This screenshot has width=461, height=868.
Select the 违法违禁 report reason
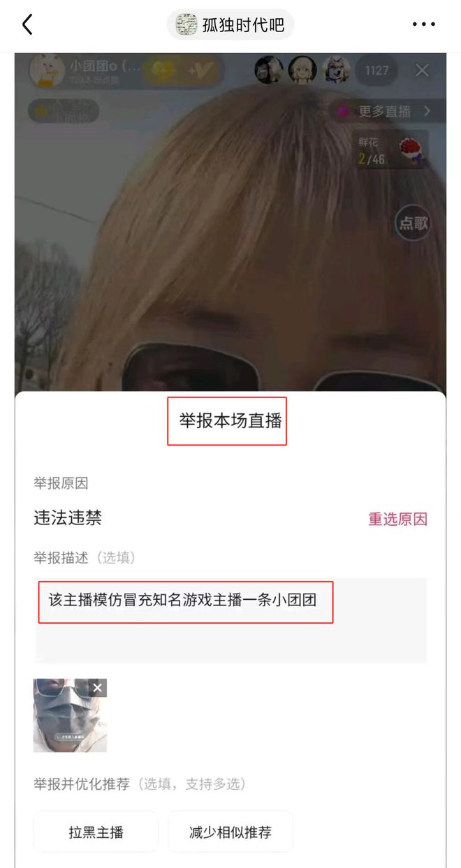tap(68, 517)
